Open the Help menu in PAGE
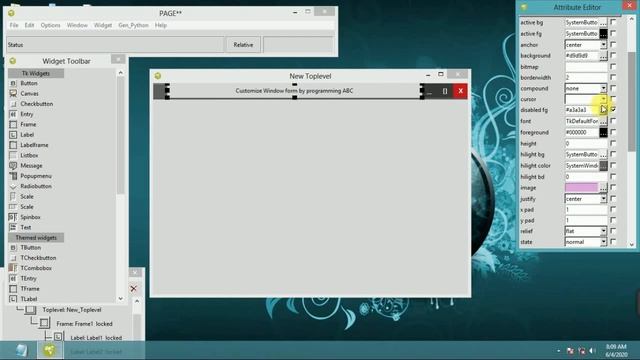The image size is (640, 360). point(161,25)
